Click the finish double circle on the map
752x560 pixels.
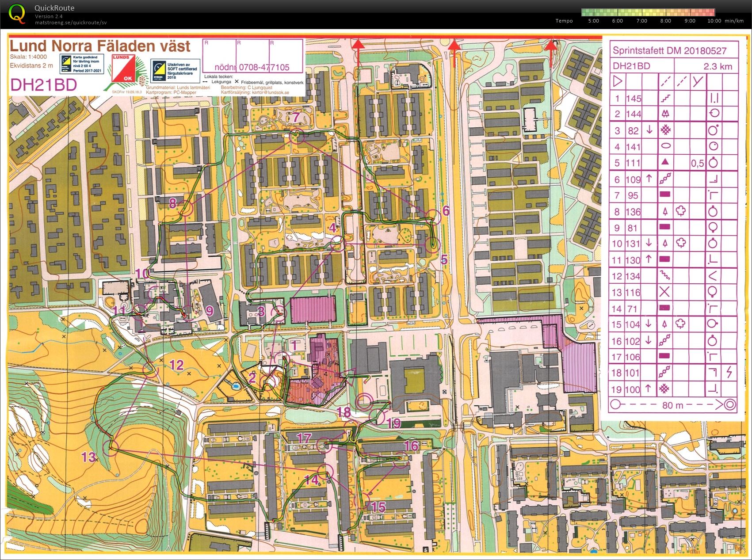(363, 402)
